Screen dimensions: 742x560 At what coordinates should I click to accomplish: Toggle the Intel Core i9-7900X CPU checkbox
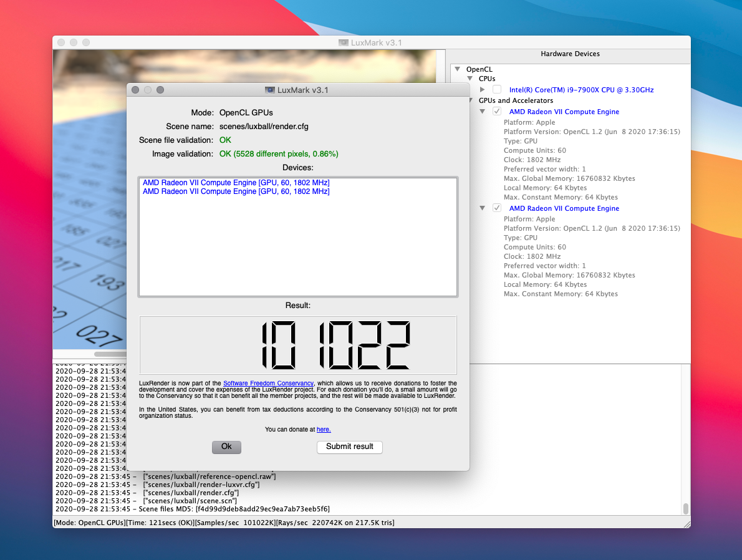497,89
